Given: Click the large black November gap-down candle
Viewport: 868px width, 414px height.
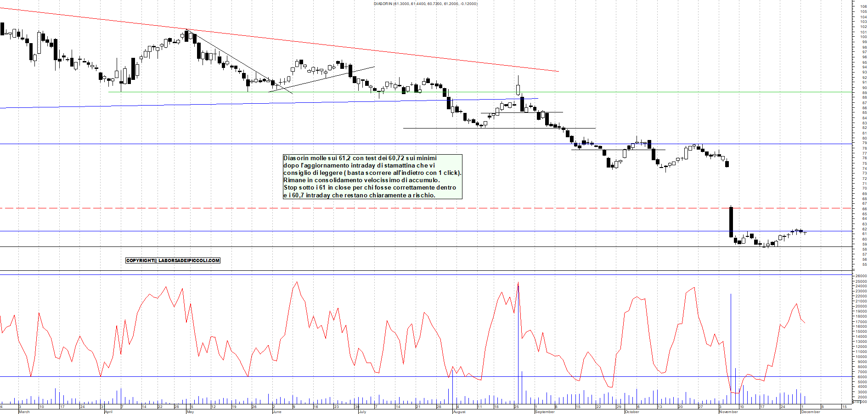Looking at the screenshot, I should [x=731, y=222].
